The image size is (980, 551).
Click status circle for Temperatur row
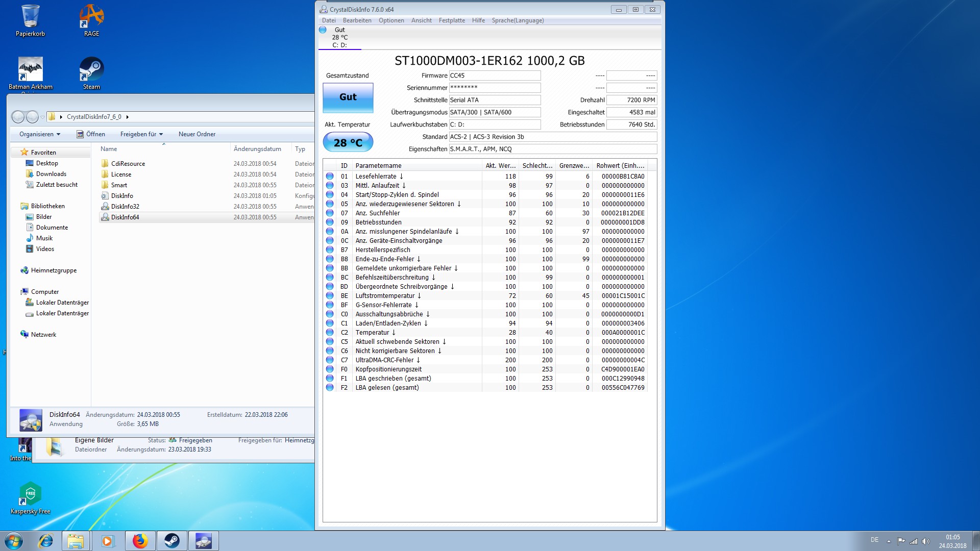[x=330, y=332]
